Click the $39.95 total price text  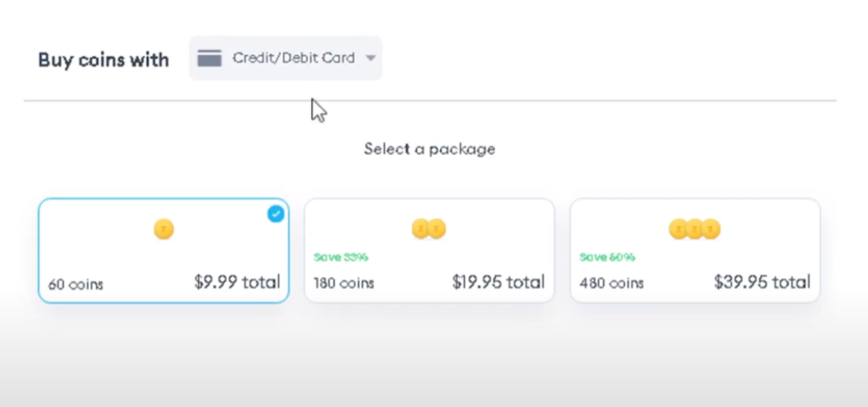761,282
